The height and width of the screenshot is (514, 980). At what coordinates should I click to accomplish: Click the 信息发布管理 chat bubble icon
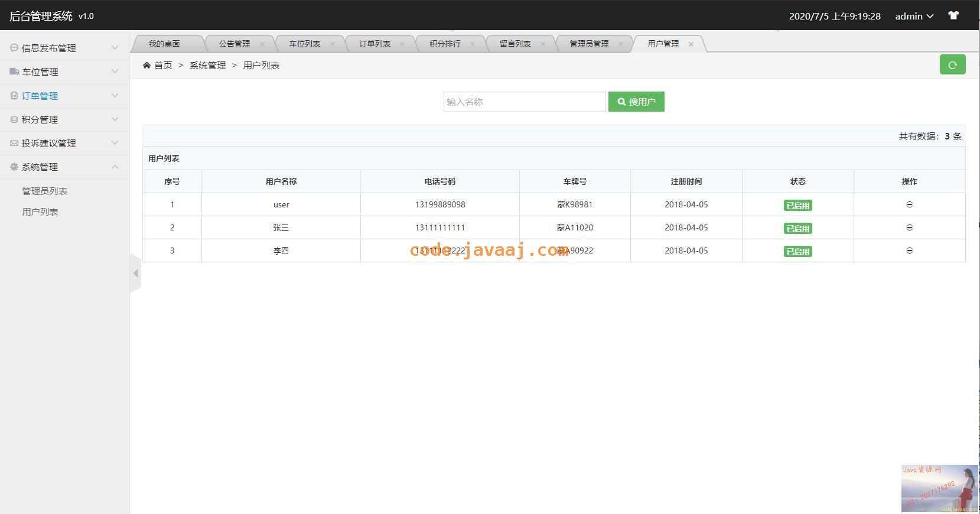(x=14, y=48)
